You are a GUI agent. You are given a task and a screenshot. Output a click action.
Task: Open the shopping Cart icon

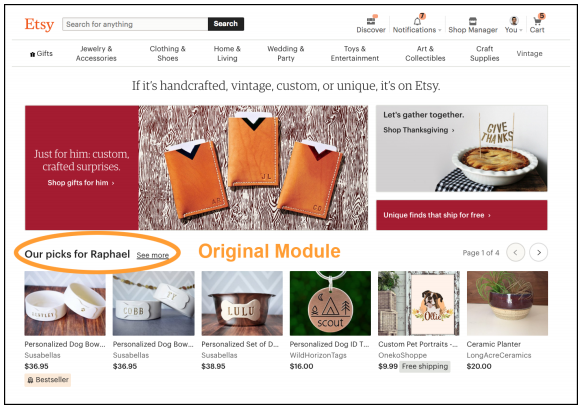coord(537,21)
